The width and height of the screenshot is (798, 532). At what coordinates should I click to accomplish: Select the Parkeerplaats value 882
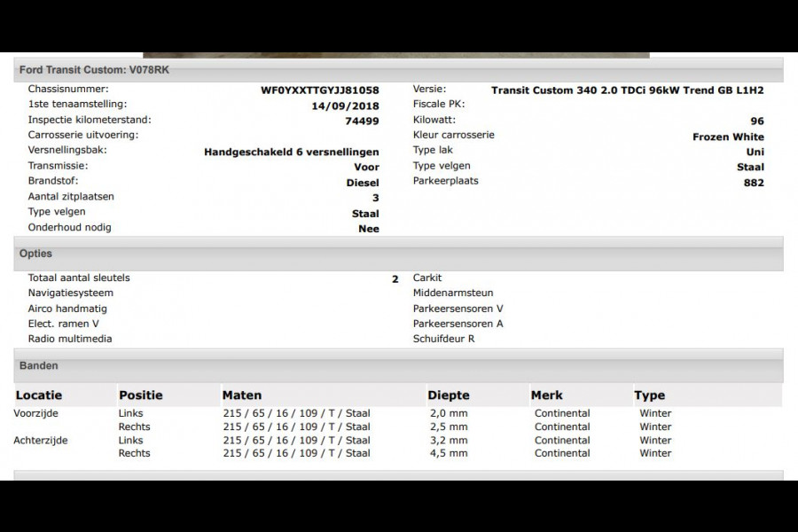click(x=754, y=183)
